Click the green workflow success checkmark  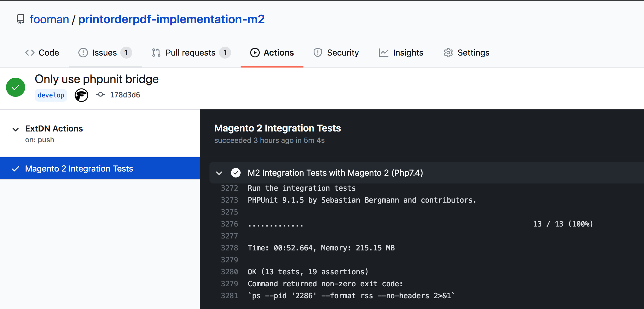tap(15, 87)
